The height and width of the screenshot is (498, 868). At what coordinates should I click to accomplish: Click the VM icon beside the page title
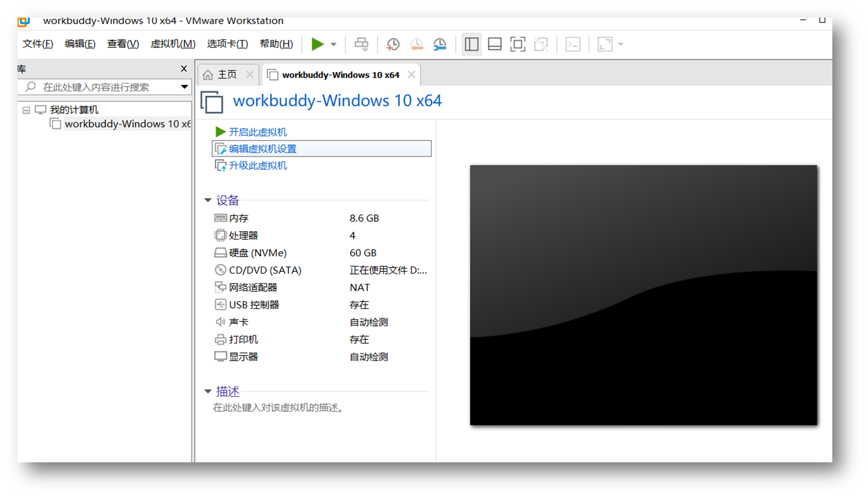[x=212, y=103]
